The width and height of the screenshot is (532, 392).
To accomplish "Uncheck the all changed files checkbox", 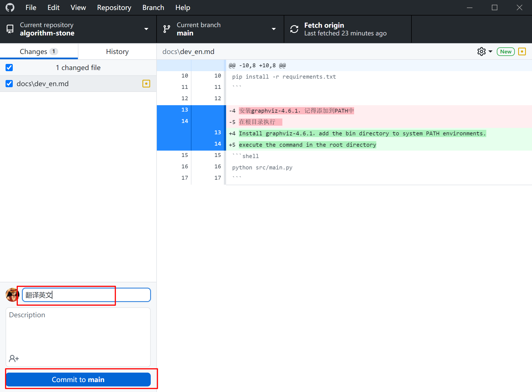I will pos(9,68).
